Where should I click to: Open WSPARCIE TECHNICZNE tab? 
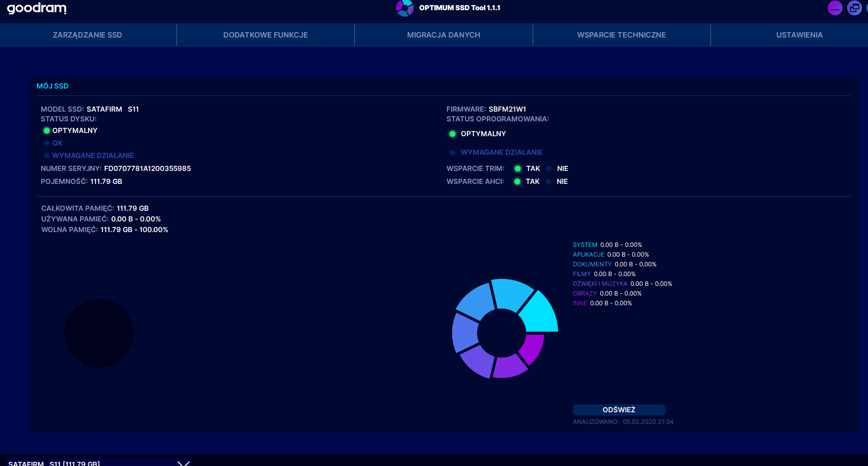pos(622,35)
